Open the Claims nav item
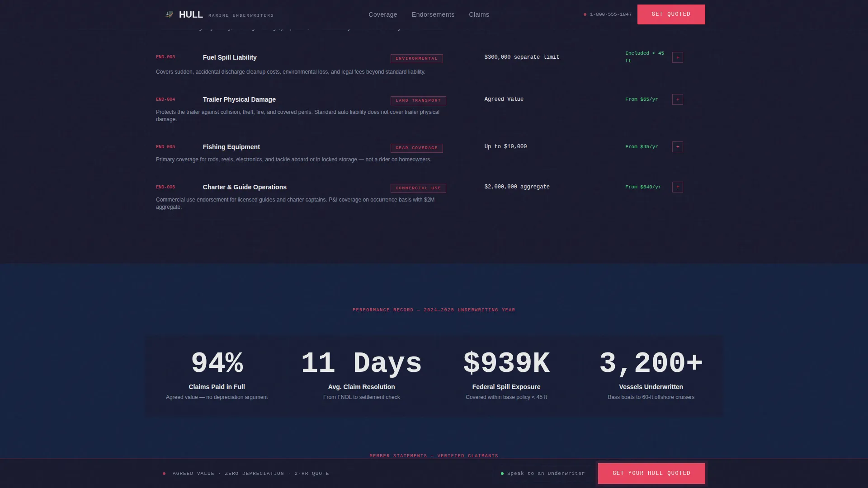This screenshot has width=868, height=488. 479,14
